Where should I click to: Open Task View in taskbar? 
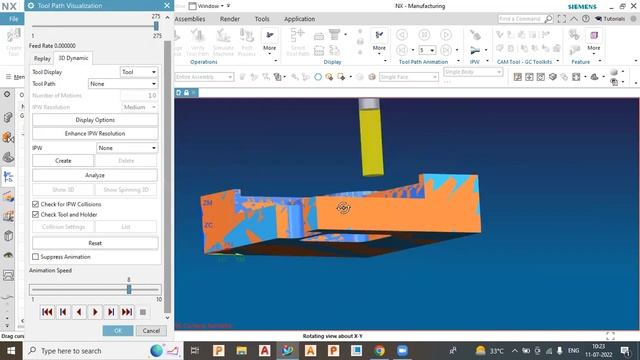(x=195, y=351)
